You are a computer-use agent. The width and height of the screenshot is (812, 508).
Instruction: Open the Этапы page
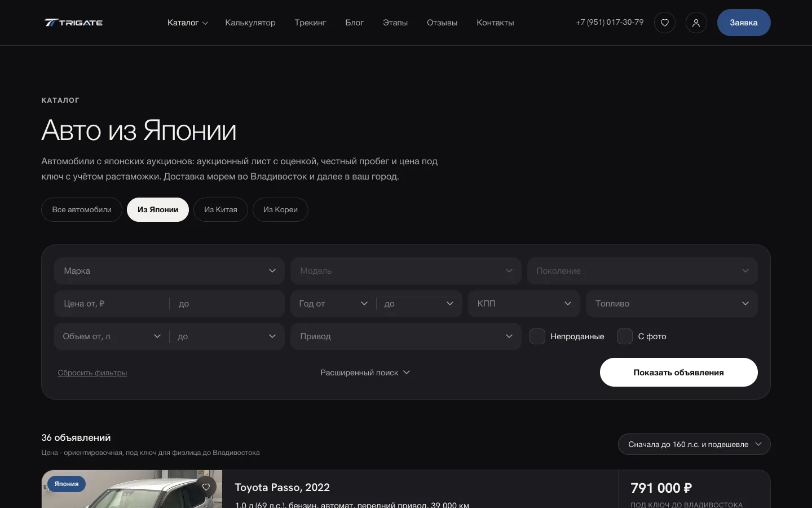[x=395, y=23]
